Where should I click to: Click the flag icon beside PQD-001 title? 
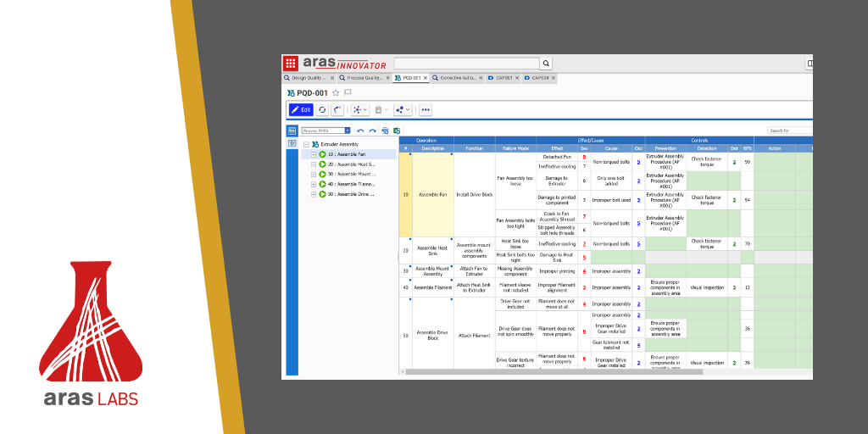coord(348,93)
